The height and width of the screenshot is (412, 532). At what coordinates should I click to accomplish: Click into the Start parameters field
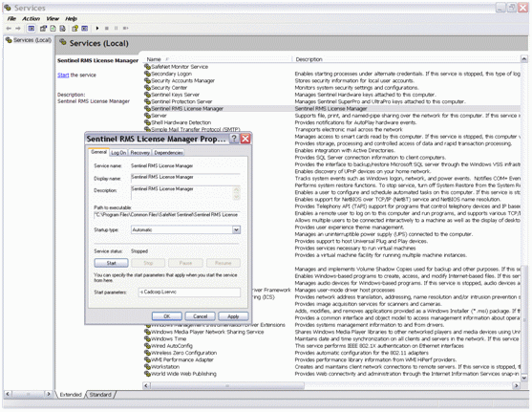click(x=189, y=293)
